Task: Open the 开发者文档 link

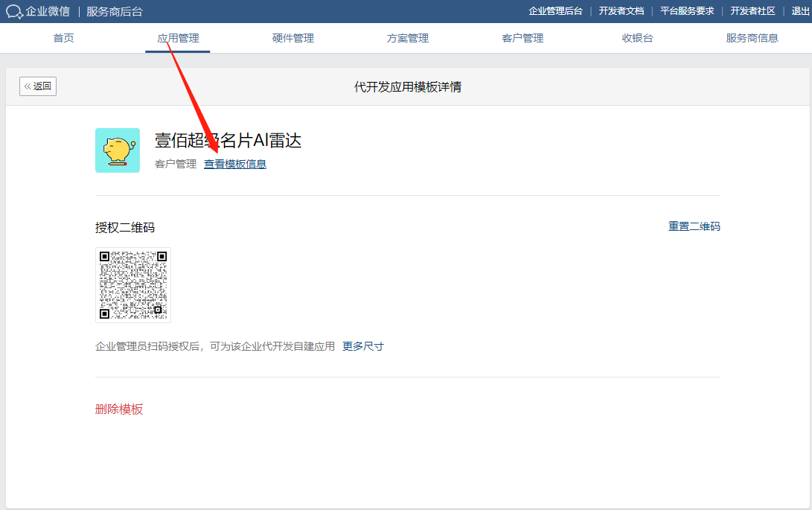Action: [x=621, y=11]
